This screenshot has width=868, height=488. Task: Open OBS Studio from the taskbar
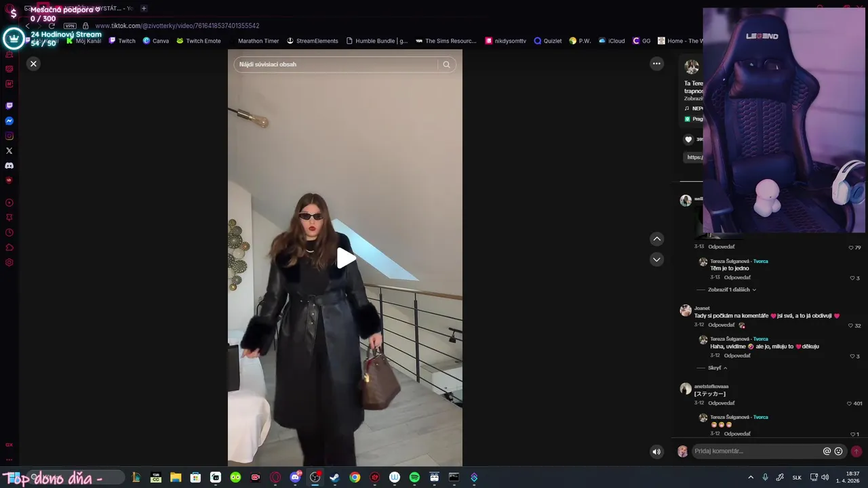click(x=315, y=477)
